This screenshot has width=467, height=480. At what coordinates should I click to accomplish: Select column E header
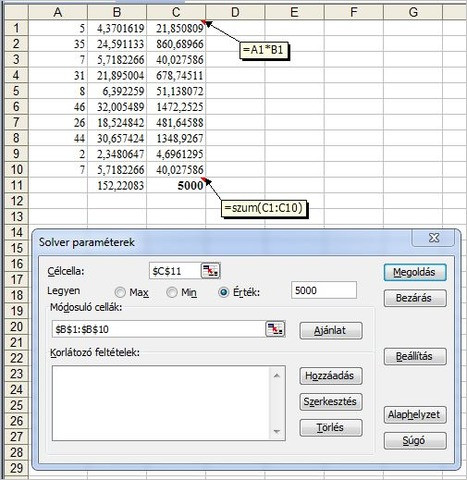294,12
